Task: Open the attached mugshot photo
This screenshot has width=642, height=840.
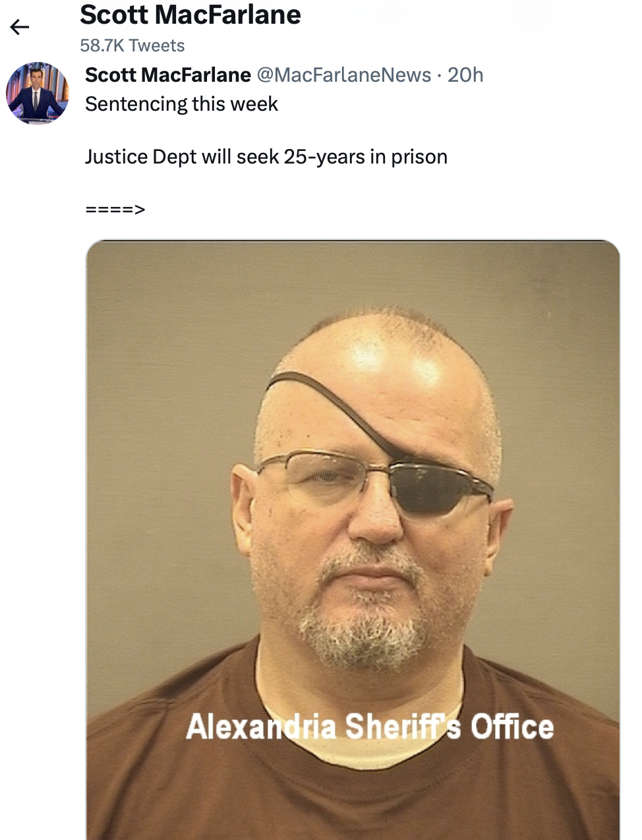Action: tap(353, 539)
